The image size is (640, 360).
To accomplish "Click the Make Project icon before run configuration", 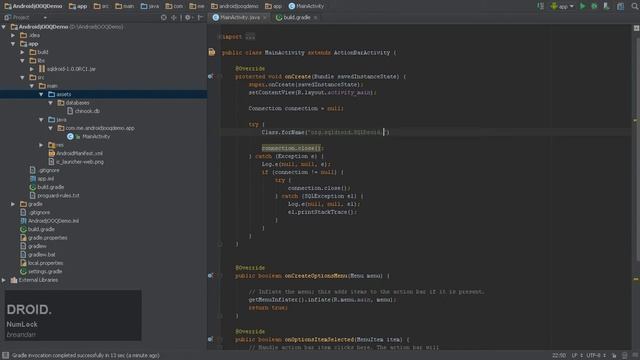I will [x=540, y=6].
